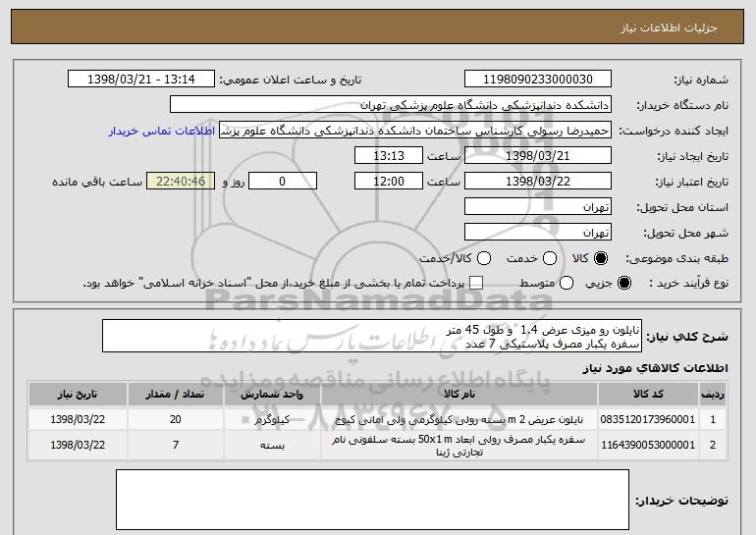Screen dimensions: 756x535
Task: Click quantity cell showing 20
Action: (175, 419)
